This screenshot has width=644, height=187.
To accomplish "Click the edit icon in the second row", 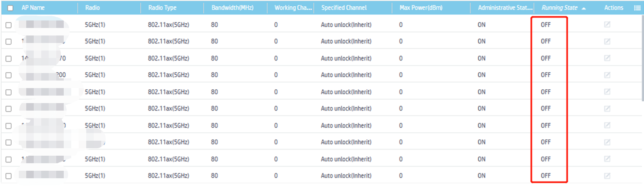I will coord(607,41).
